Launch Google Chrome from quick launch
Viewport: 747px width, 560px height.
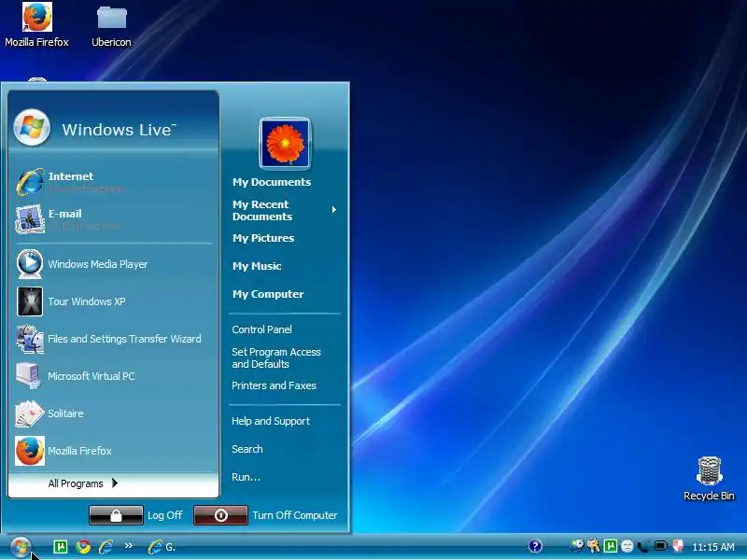click(83, 547)
